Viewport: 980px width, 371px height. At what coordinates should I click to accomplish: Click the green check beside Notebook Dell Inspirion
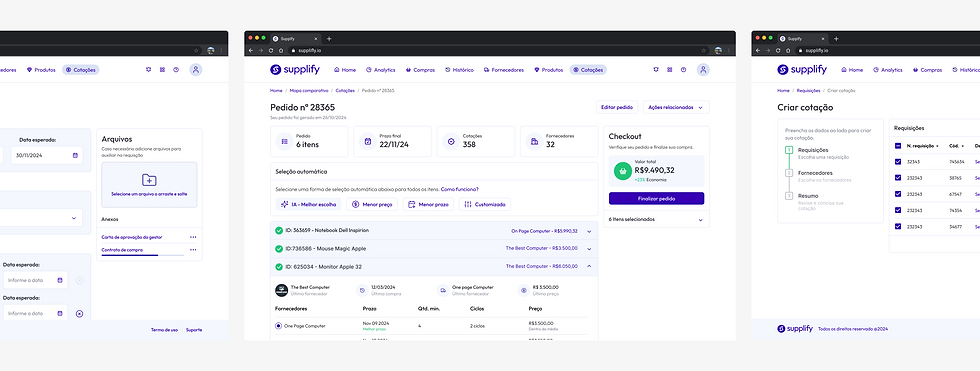279,230
